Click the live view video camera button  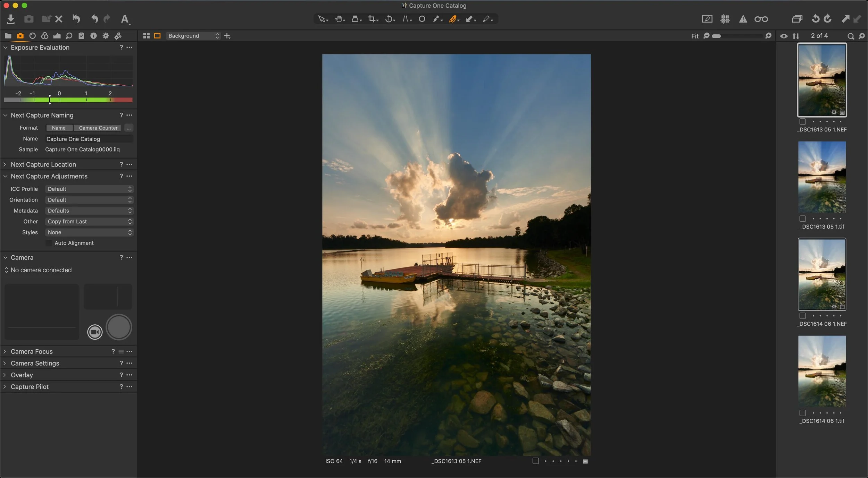95,332
